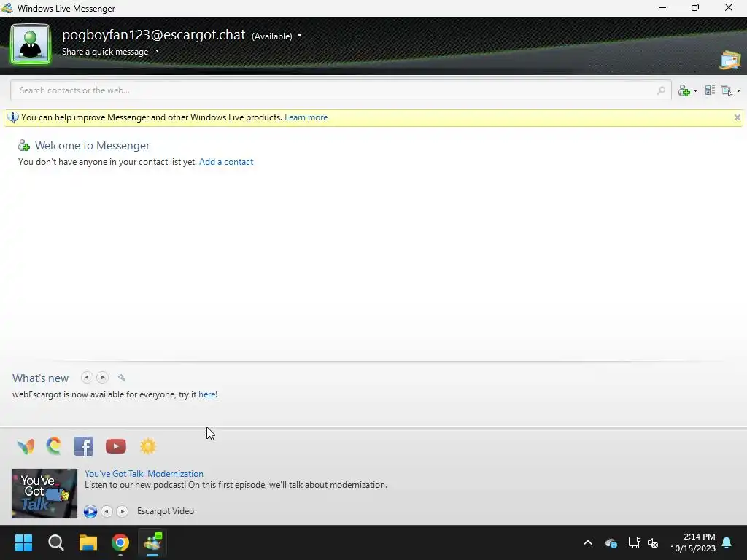Click the OneDrive cloud tray icon

pyautogui.click(x=611, y=542)
